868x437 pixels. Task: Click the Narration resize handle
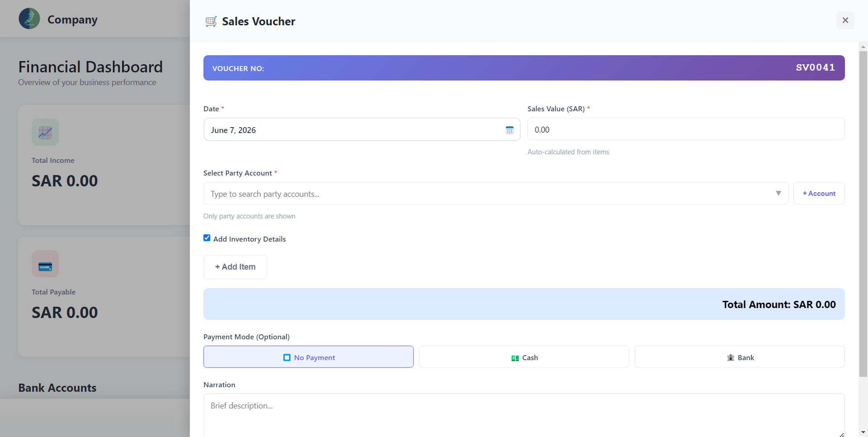click(841, 434)
